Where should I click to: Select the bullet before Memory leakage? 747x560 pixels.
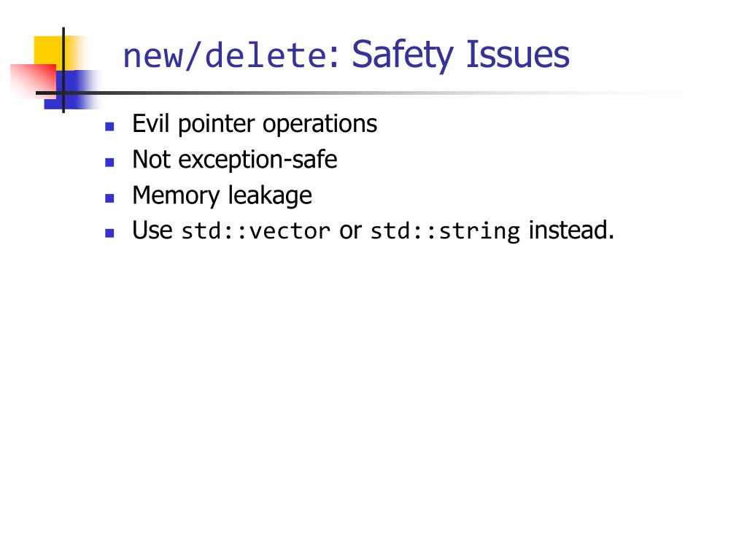pos(109,198)
